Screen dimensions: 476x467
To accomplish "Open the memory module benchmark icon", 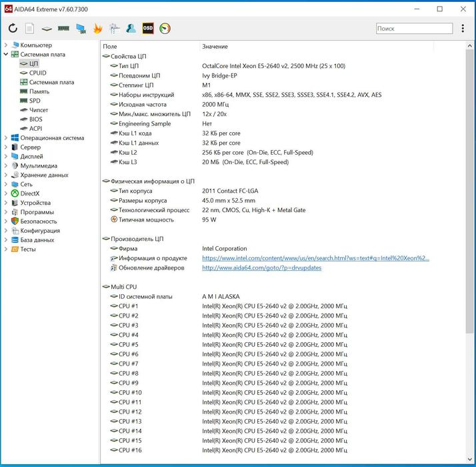I will coord(63,29).
